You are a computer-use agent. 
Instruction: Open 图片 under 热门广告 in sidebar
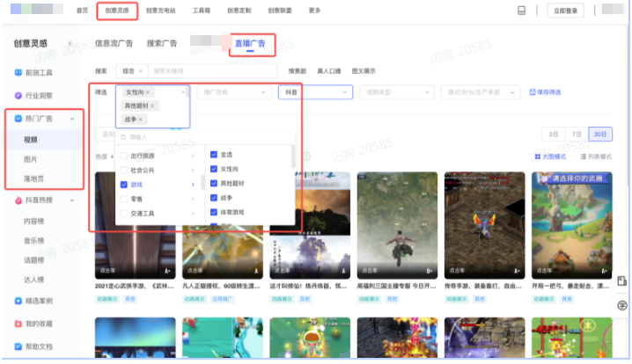(x=30, y=159)
